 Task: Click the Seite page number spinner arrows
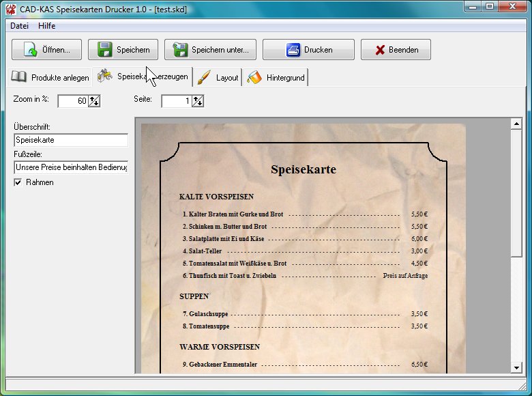198,101
